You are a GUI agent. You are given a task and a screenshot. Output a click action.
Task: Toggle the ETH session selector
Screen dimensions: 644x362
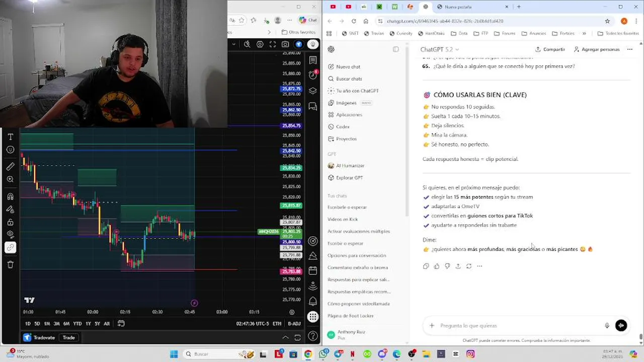(x=277, y=324)
